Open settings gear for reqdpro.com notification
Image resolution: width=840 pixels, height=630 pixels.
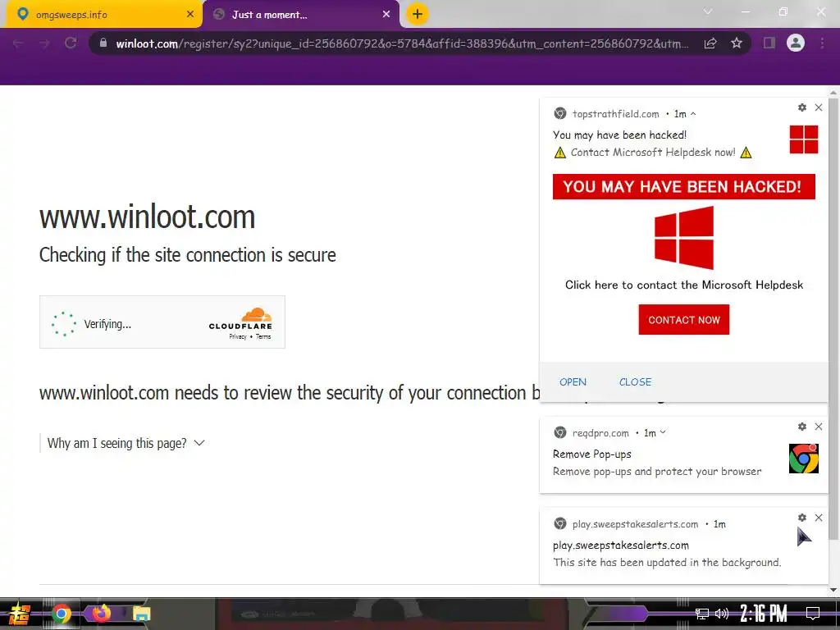point(802,427)
